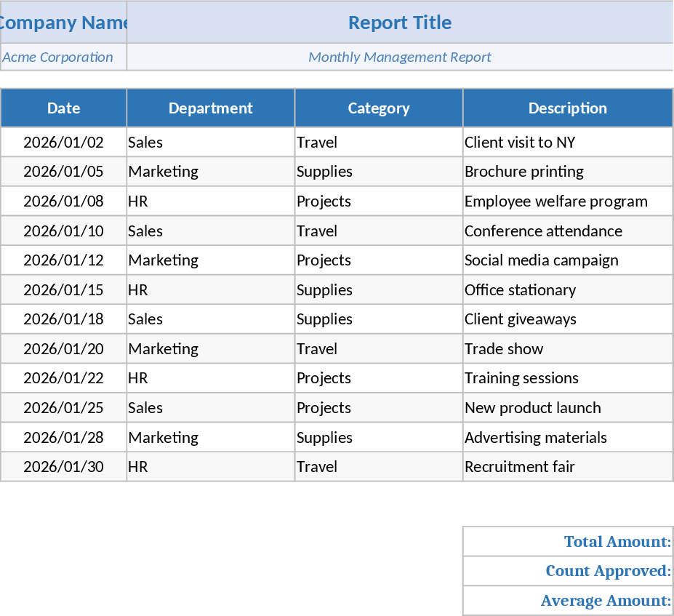Click the Description column header
Image resolution: width=674 pixels, height=616 pixels.
point(567,108)
